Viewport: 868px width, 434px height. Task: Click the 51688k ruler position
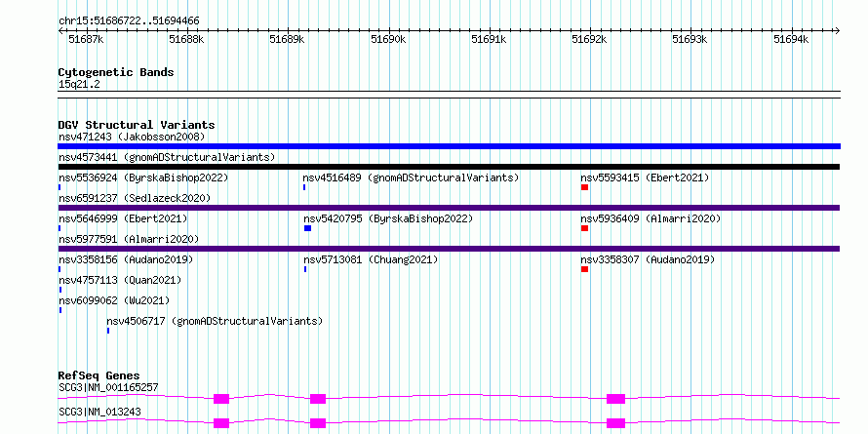pyautogui.click(x=186, y=39)
